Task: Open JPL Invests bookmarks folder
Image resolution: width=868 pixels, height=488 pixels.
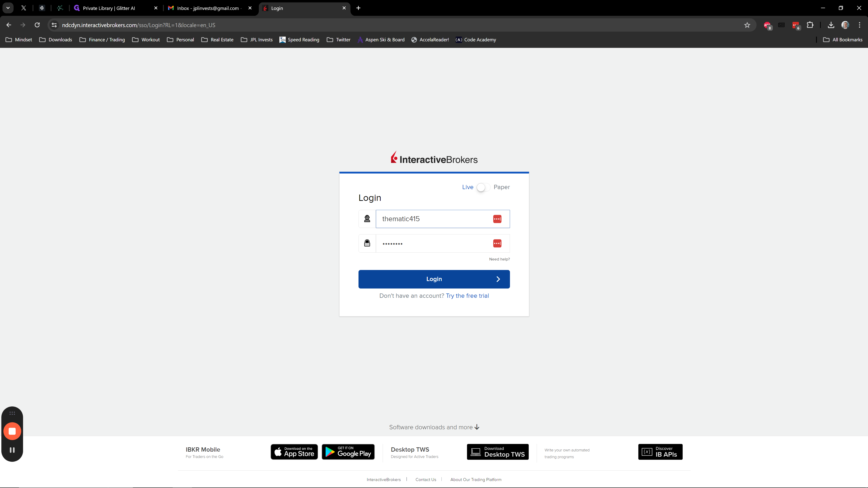Action: point(257,40)
